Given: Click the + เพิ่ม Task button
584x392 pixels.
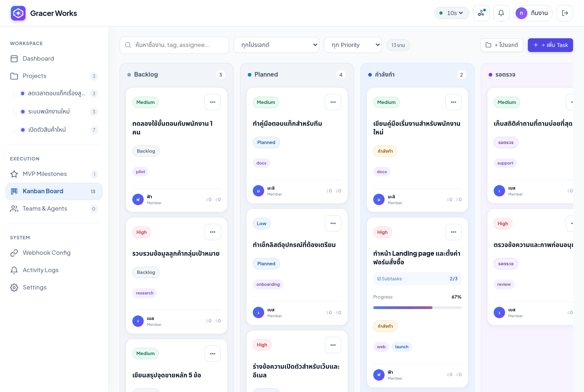Looking at the screenshot, I should (x=550, y=45).
